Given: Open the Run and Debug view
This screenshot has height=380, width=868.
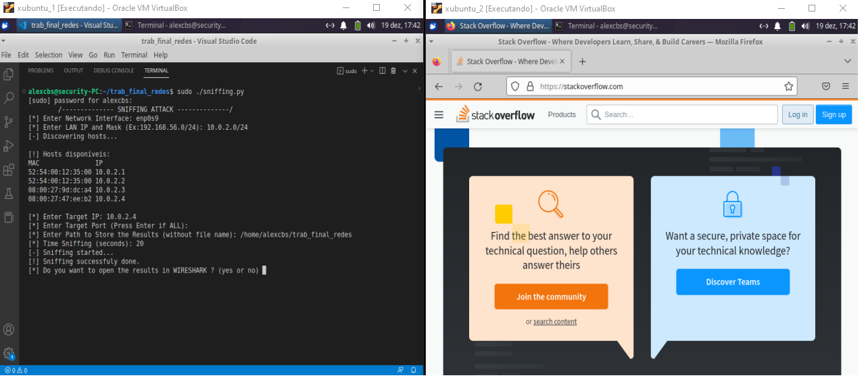Looking at the screenshot, I should 9,146.
